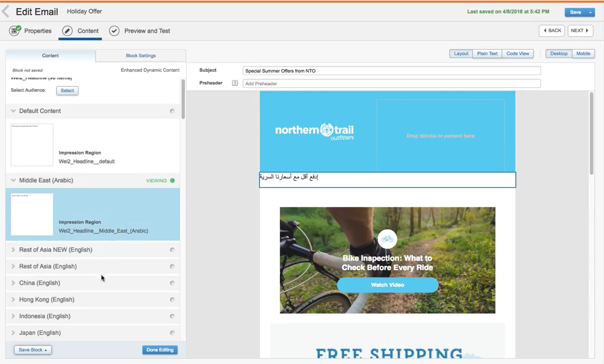Viewport: 604px width, 364px height.
Task: Click Select for audience
Action: point(67,90)
